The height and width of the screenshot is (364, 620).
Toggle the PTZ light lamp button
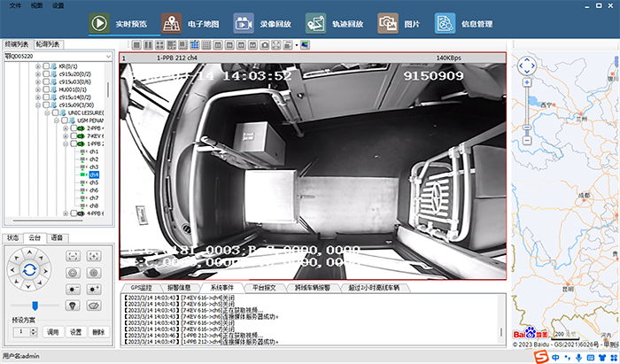[x=73, y=306]
